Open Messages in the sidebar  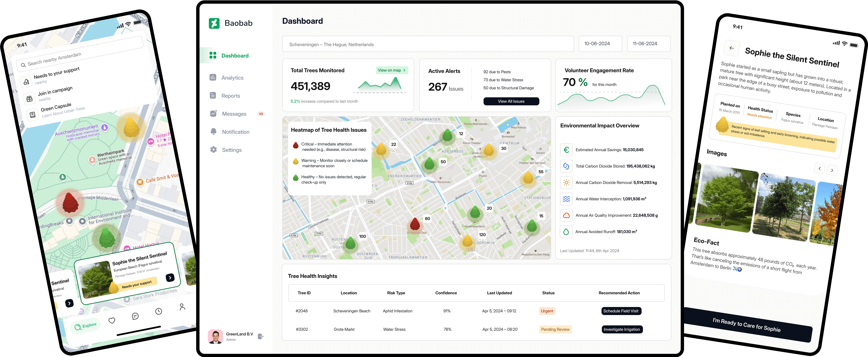coord(234,114)
